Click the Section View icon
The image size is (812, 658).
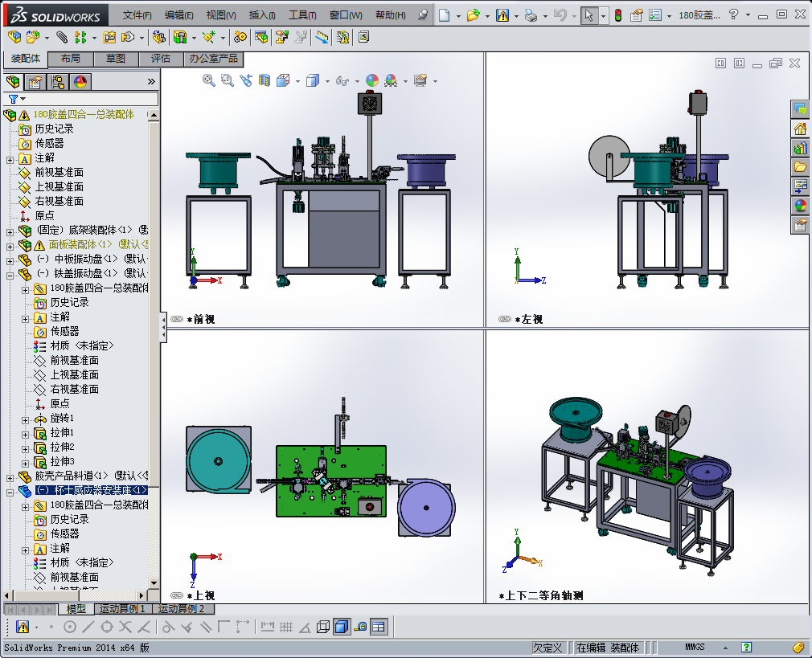[x=265, y=80]
